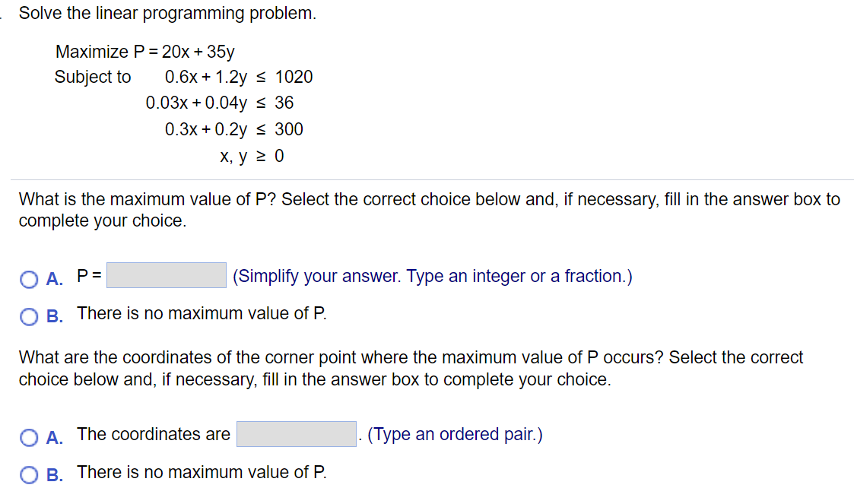Click the label 'P =' beside choice A

87,276
